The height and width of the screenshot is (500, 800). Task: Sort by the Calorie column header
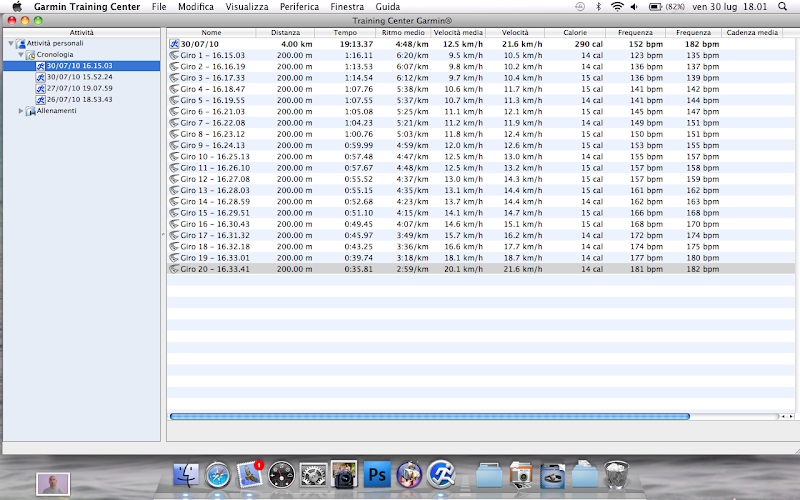(x=575, y=33)
